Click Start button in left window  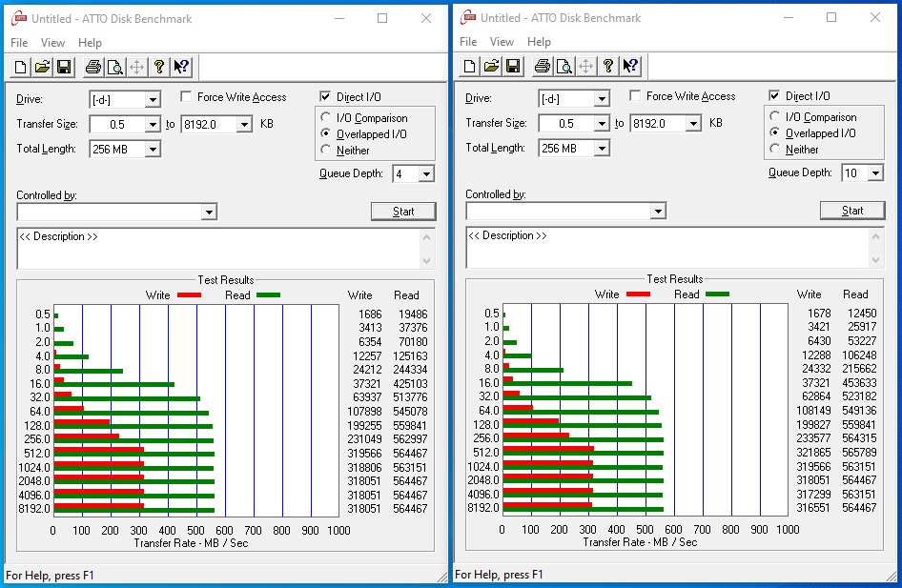[x=403, y=212]
